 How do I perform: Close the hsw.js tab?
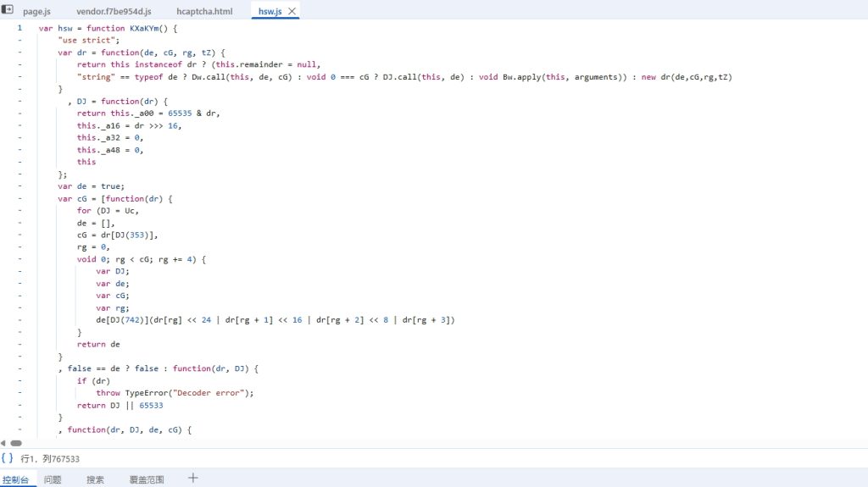(292, 12)
